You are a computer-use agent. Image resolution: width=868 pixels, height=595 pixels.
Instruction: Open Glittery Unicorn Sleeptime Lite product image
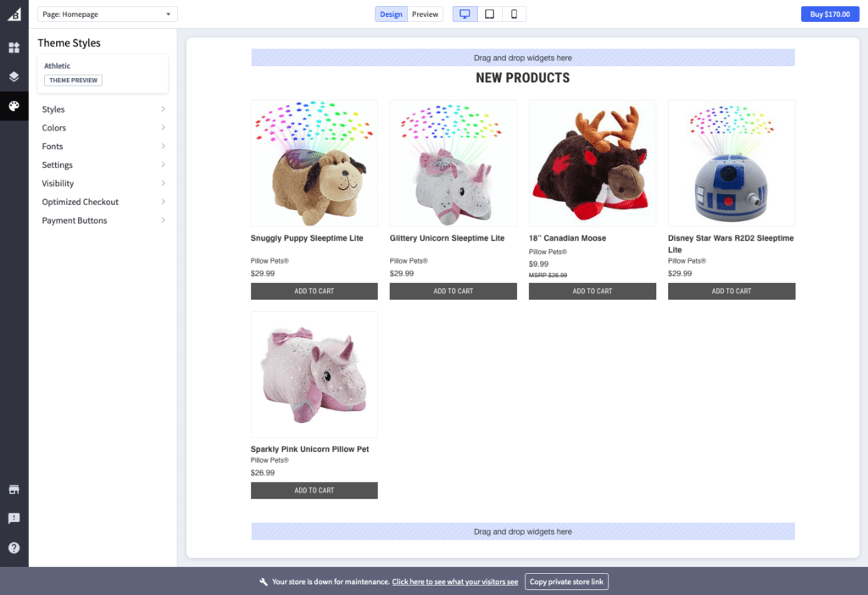click(x=453, y=164)
